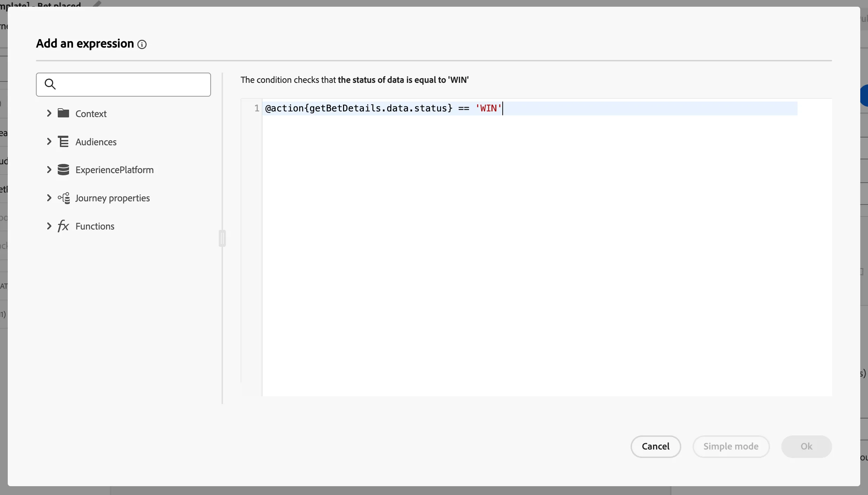Switch to Simple mode
Screen dimensions: 868x495
pos(731,446)
